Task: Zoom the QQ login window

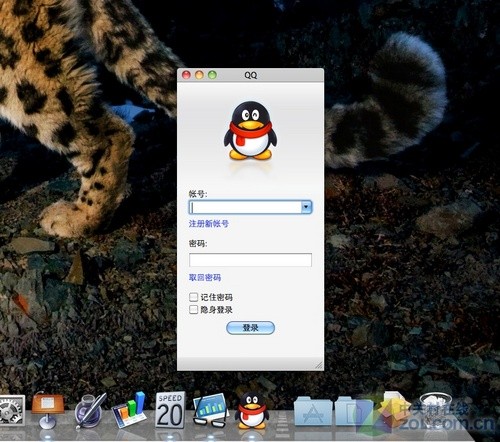Action: (x=212, y=75)
